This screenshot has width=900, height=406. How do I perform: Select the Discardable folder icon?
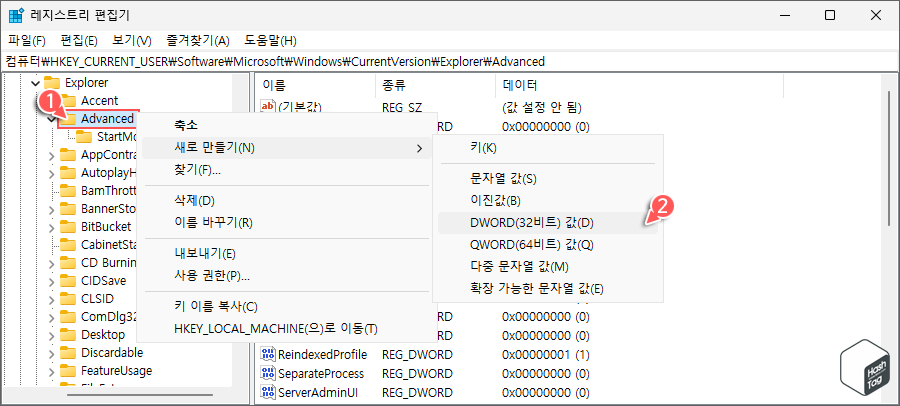coord(68,353)
